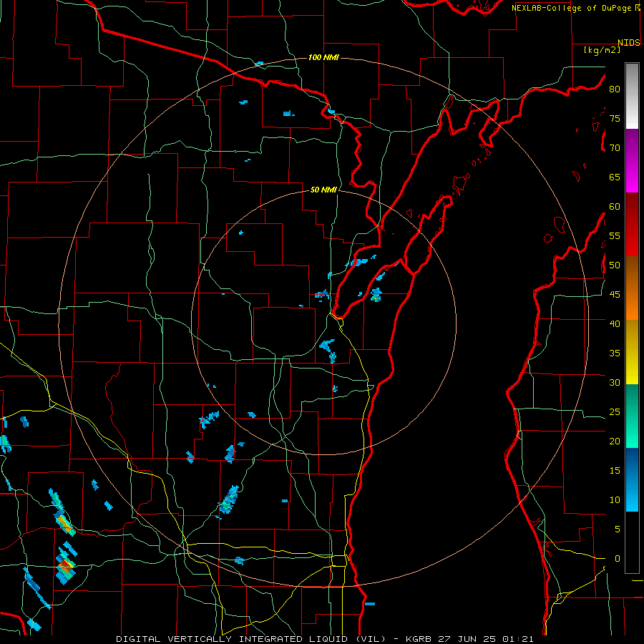Pick the orange-brown segment of the color scale
Screen dimensions: 644x644
pyautogui.click(x=632, y=288)
